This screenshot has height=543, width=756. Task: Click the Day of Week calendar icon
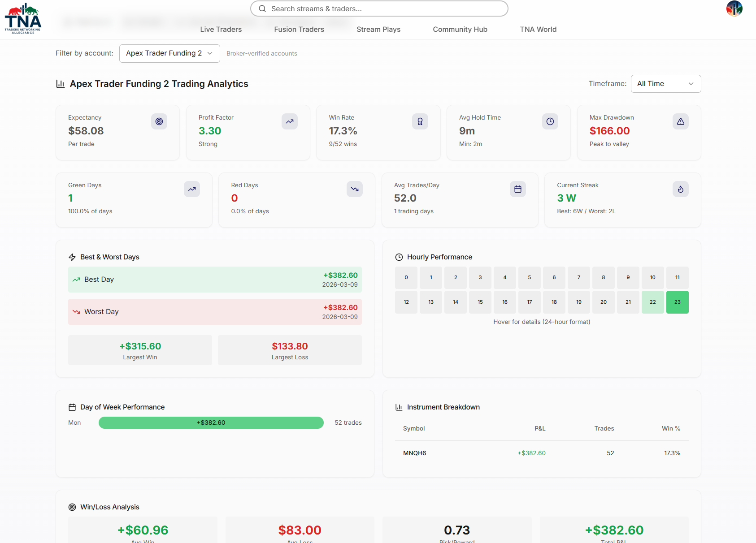click(72, 407)
